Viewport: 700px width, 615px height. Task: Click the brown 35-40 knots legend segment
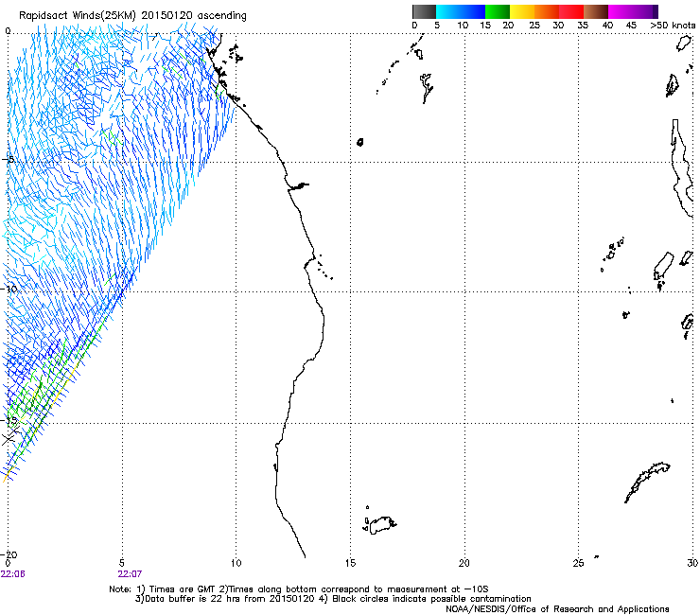tap(596, 11)
